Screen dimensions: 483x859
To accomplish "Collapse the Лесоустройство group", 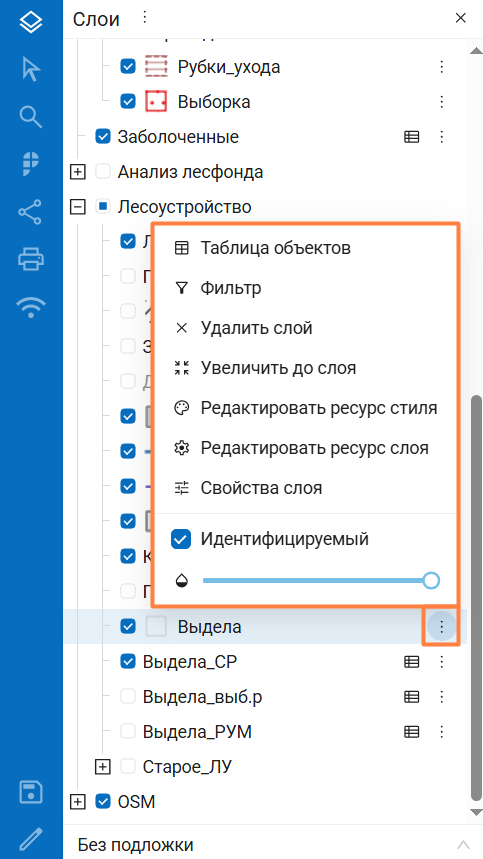I will 78,207.
